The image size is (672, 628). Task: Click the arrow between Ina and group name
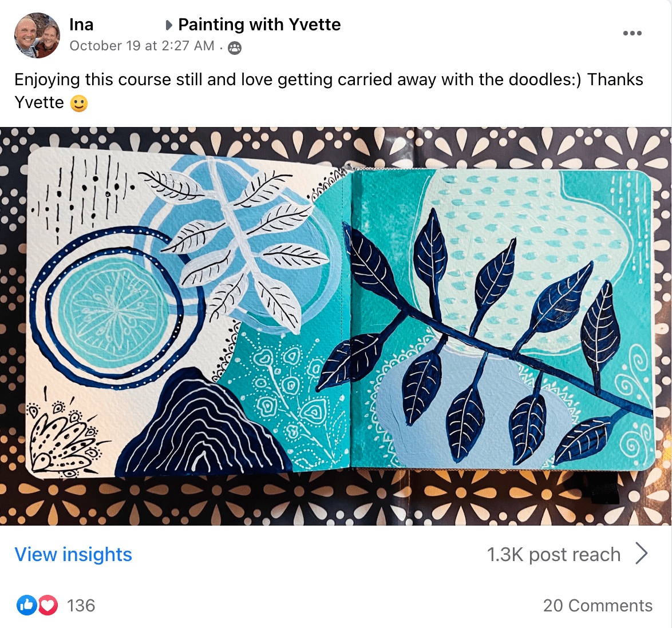click(168, 25)
